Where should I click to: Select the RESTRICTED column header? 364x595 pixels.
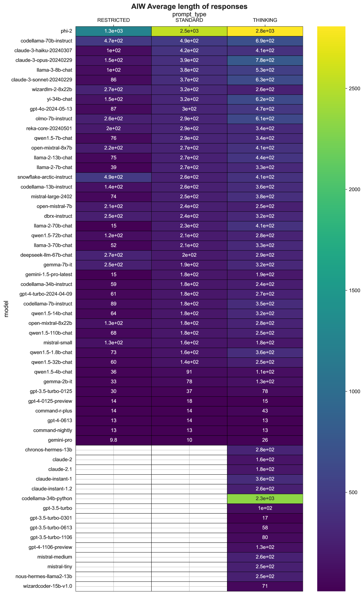tap(114, 20)
